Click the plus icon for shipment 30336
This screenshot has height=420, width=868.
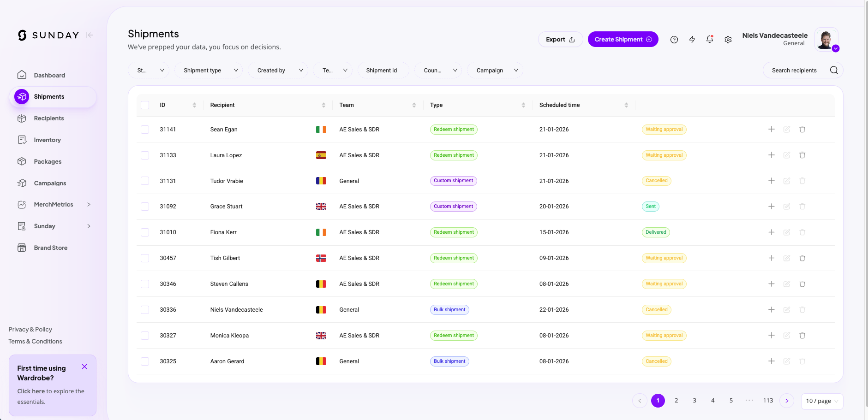point(772,310)
